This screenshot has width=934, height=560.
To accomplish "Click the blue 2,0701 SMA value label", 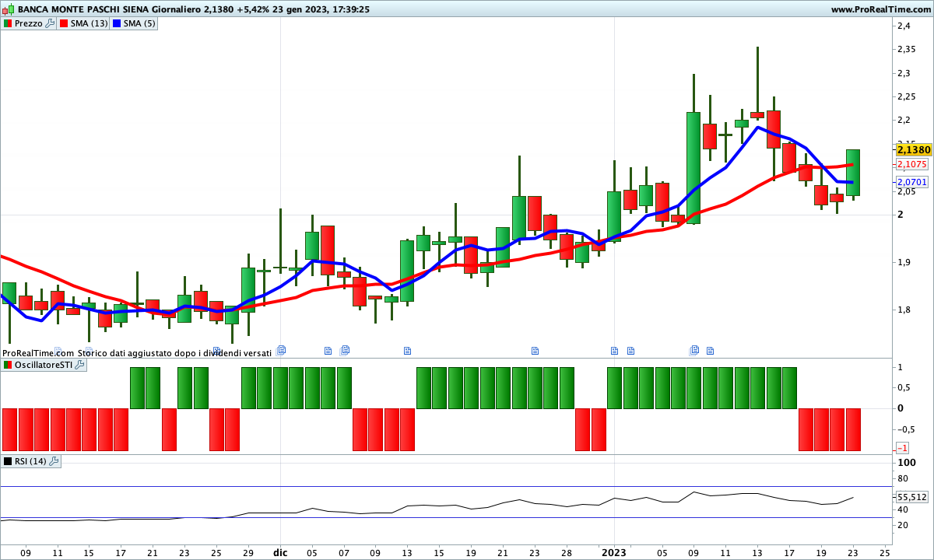I will 911,182.
